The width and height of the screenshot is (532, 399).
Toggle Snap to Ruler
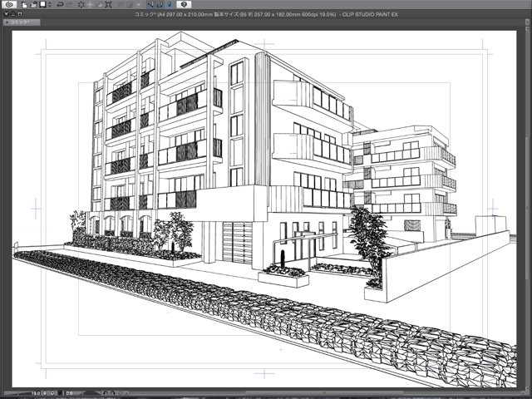coord(150,4)
